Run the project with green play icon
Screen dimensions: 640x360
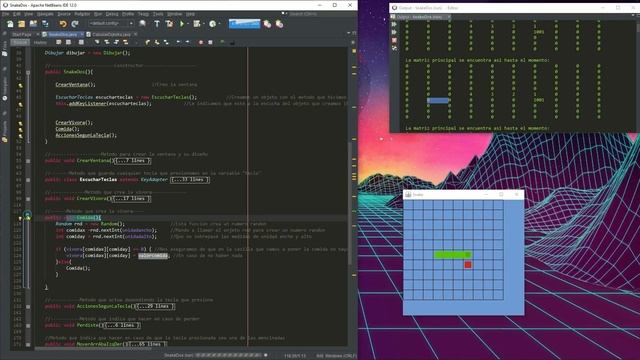(182, 24)
